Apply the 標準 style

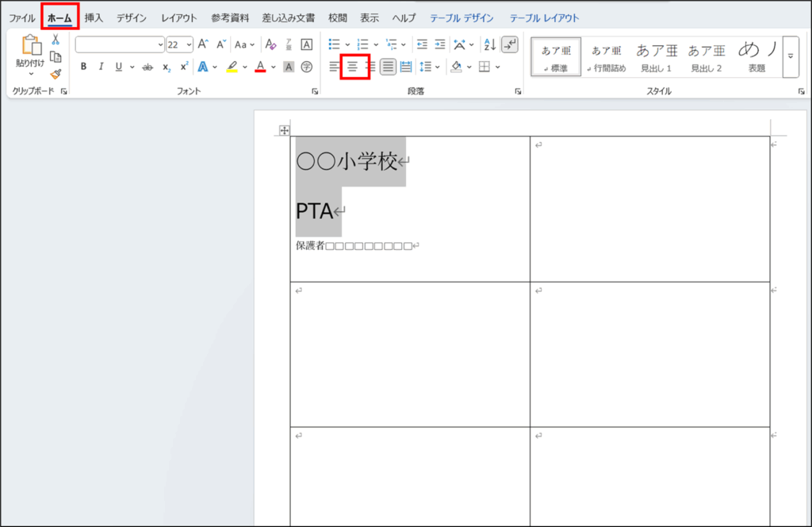coord(556,57)
